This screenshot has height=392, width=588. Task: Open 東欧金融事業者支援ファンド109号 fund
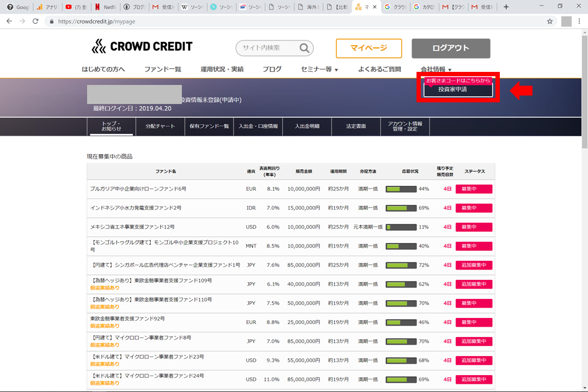coord(151,280)
